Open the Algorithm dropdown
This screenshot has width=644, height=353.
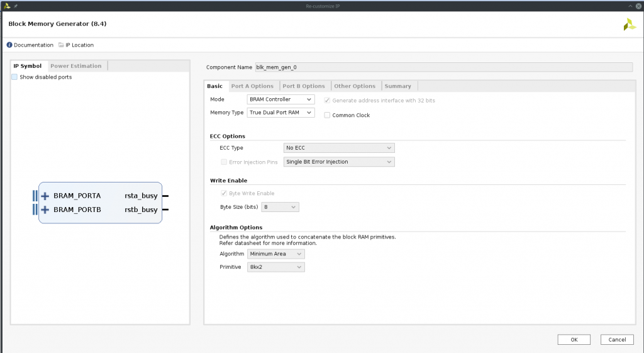(x=276, y=254)
